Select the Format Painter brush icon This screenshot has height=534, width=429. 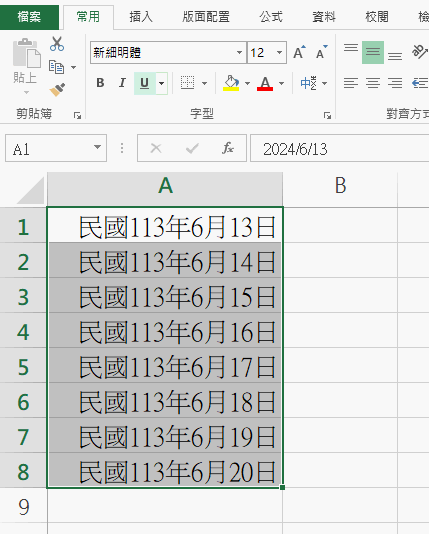point(57,90)
